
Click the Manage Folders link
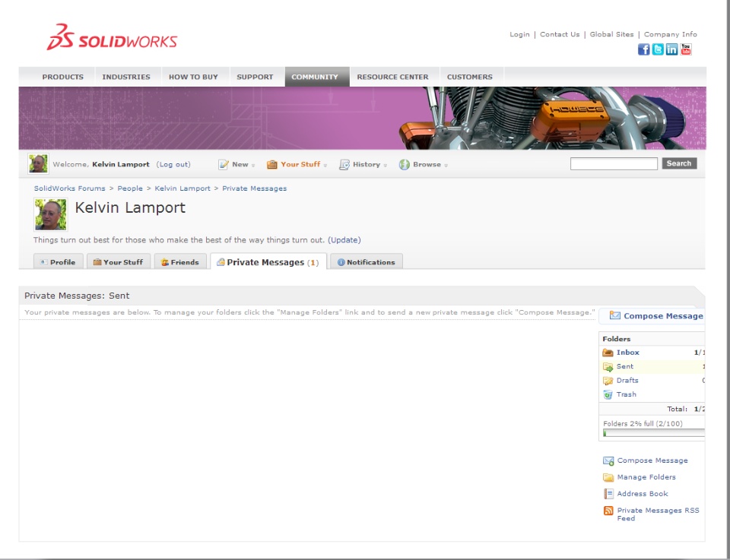click(x=646, y=477)
